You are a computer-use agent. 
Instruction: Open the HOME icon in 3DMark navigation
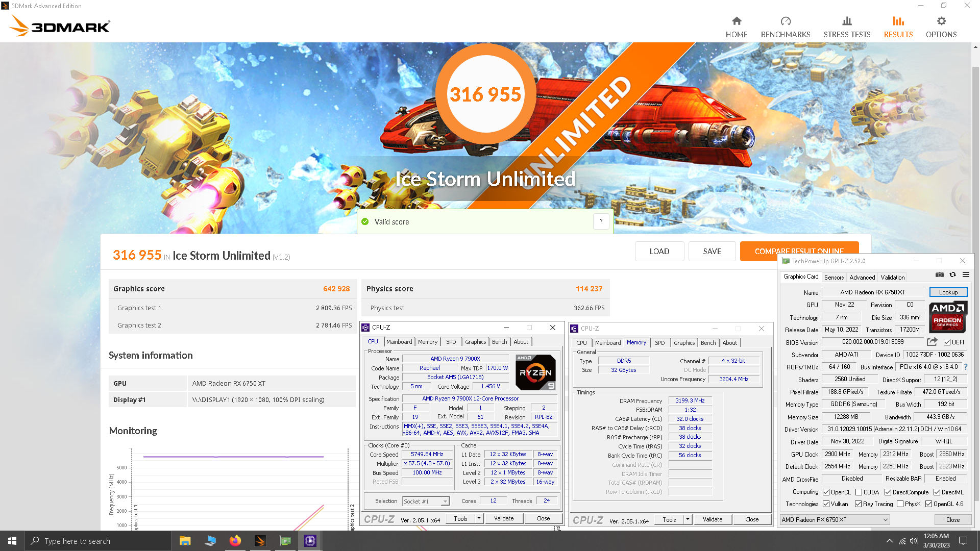(x=737, y=21)
